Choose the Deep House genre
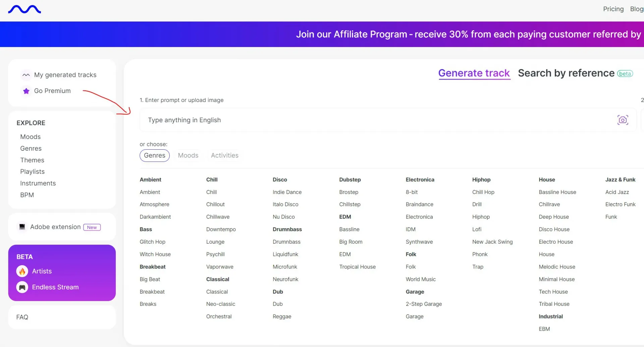 [553, 217]
